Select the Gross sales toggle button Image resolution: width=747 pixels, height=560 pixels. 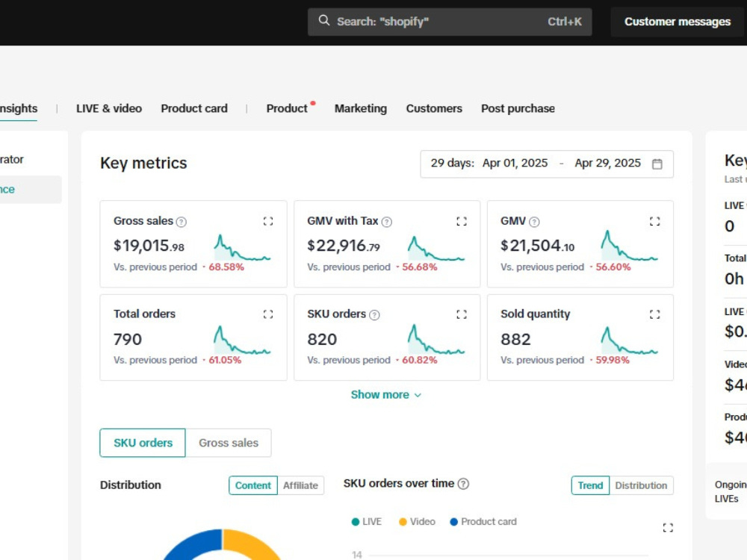point(228,443)
